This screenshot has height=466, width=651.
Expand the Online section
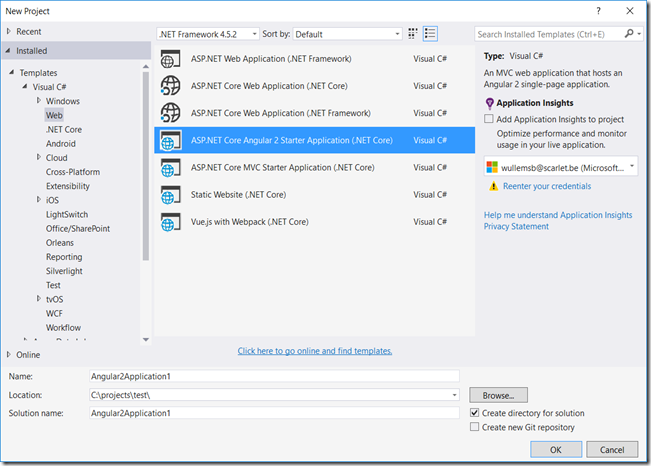pyautogui.click(x=9, y=354)
